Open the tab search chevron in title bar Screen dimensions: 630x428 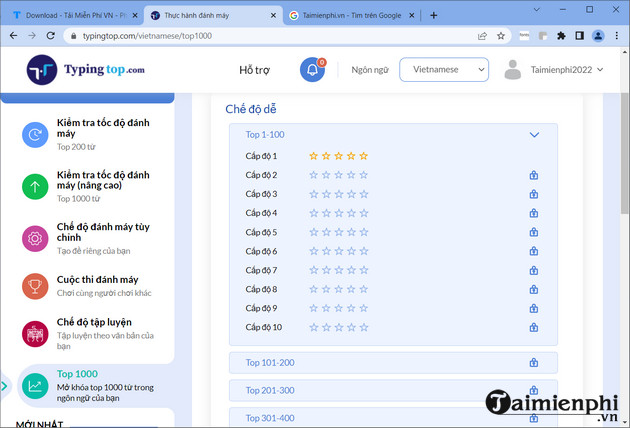[537, 10]
